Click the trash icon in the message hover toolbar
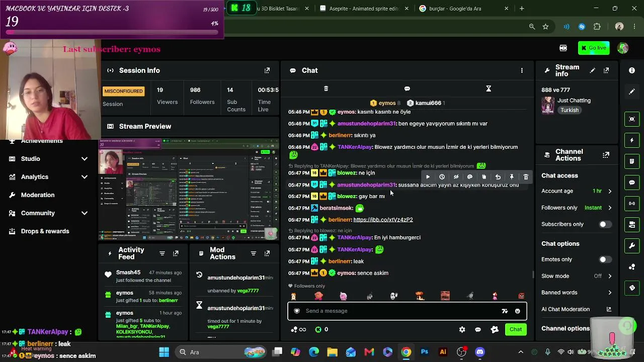 coord(526,177)
